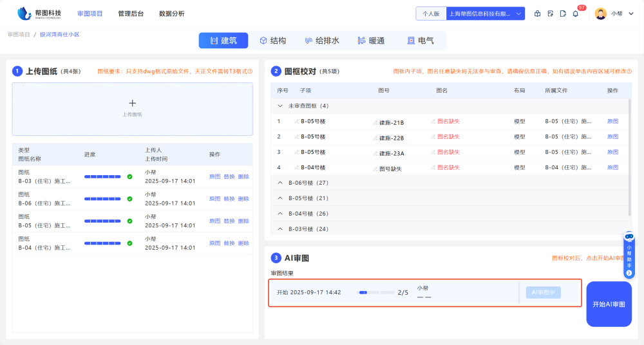This screenshot has height=345, width=644.
Task: Click the 开始AI审图 button
Action: pyautogui.click(x=609, y=304)
